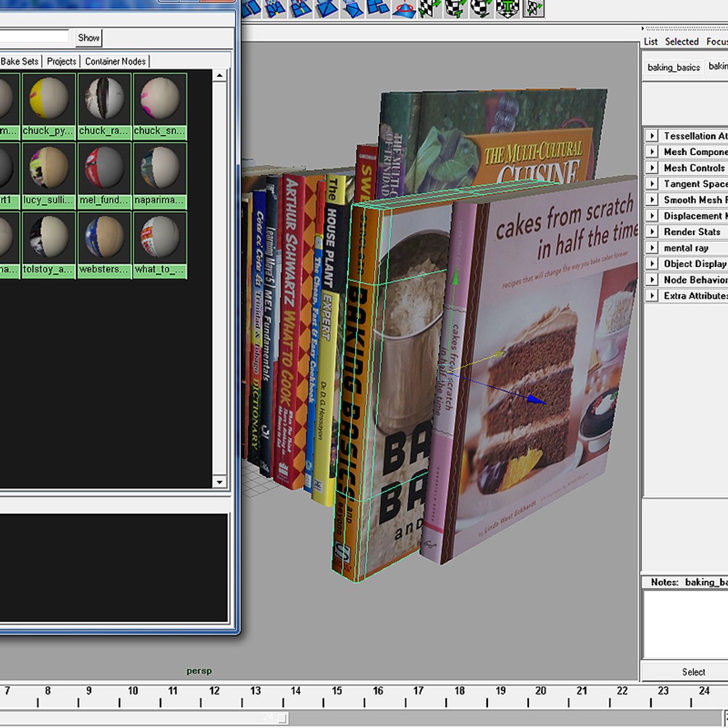Viewport: 728px width, 728px height.
Task: Open the Selected menu in Attribute Editor
Action: 681,42
